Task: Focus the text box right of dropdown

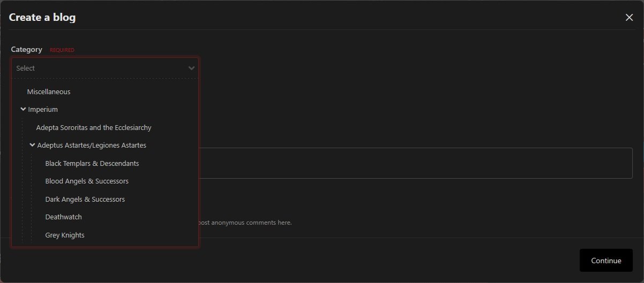Action: pos(415,163)
